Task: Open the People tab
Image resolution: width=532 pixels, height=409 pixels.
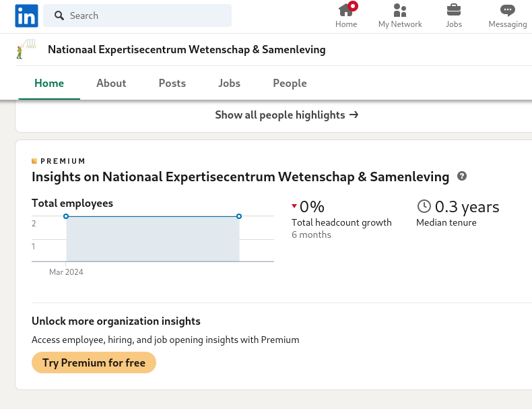Action: (290, 84)
